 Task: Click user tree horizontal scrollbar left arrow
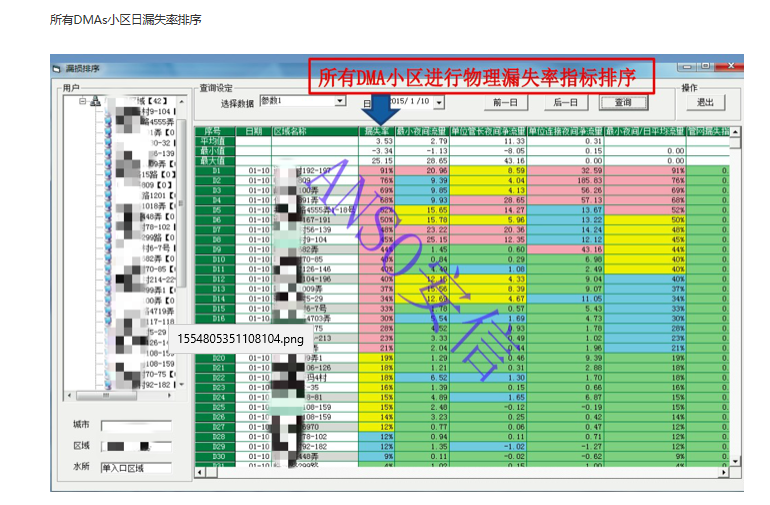coord(69,395)
